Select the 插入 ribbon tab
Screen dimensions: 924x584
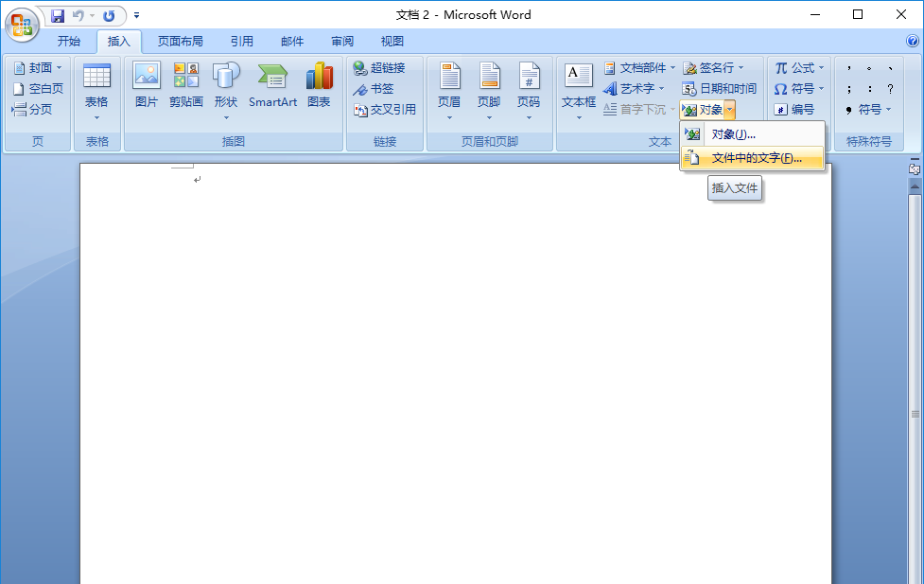coord(118,42)
